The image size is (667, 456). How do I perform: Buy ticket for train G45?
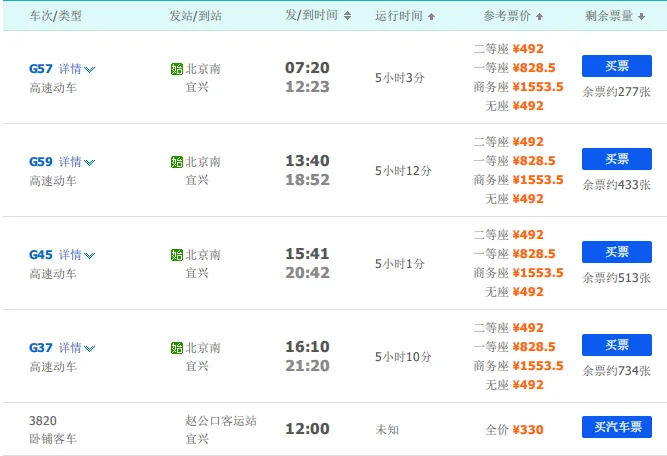(616, 252)
